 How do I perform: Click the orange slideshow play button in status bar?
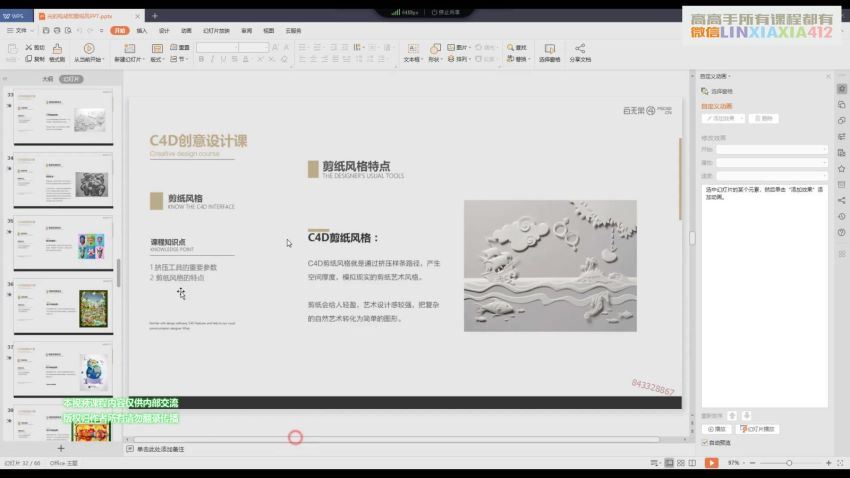coord(711,463)
